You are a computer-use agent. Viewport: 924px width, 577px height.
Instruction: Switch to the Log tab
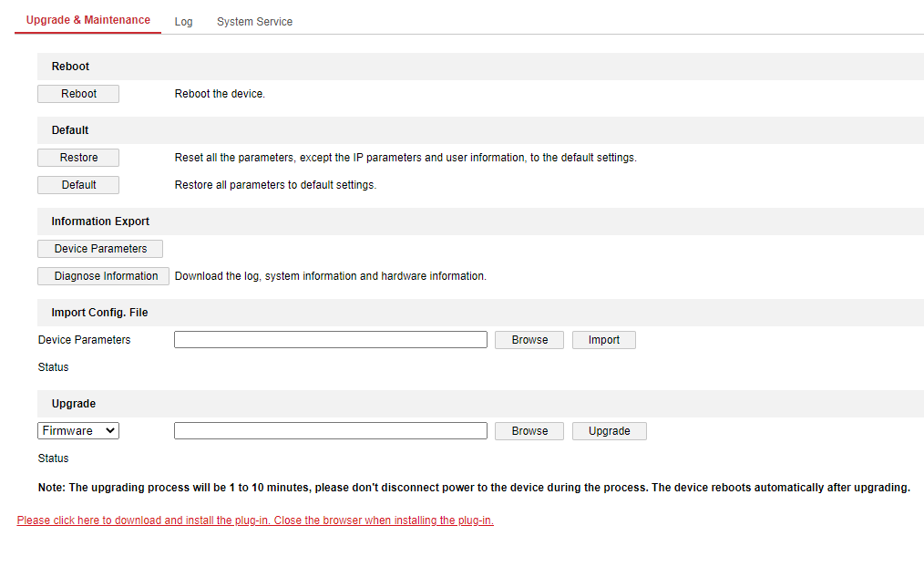click(x=183, y=22)
